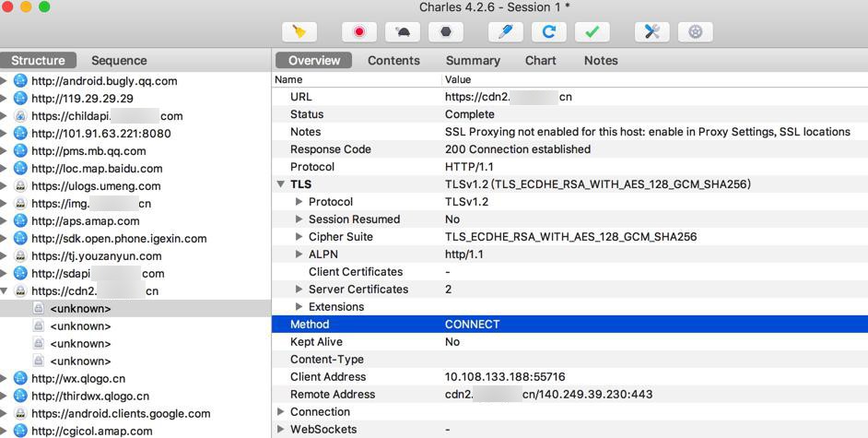Screen dimensions: 868x438
Task: Click the Repeat refresh arrow icon
Action: pyautogui.click(x=548, y=31)
